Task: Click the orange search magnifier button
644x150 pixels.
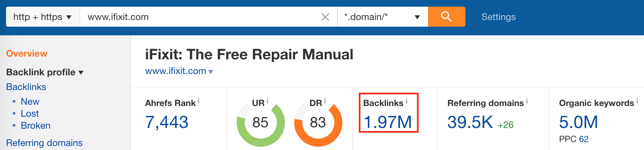Action: click(446, 17)
